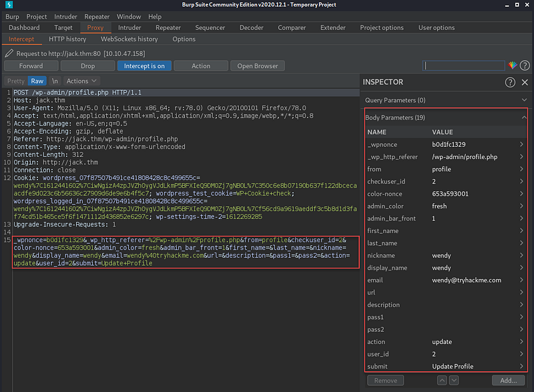
Task: Select the admin_bar_front parameter row
Action: pyautogui.click(x=446, y=218)
